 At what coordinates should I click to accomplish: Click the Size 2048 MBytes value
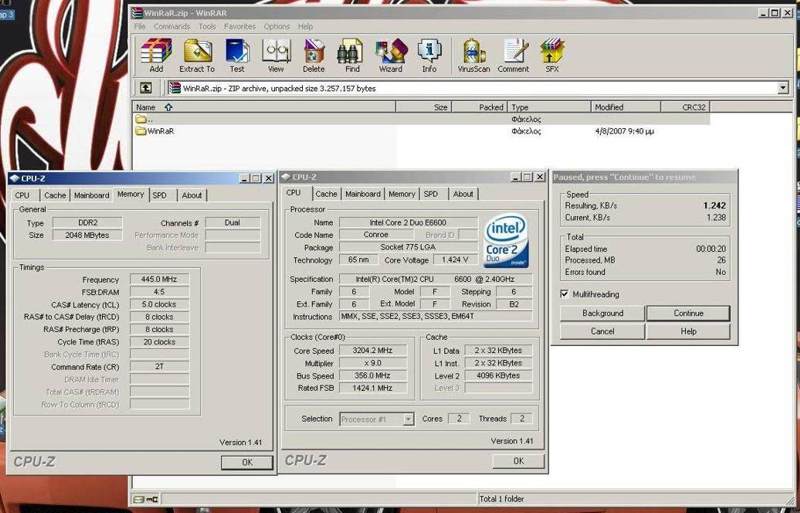87,235
